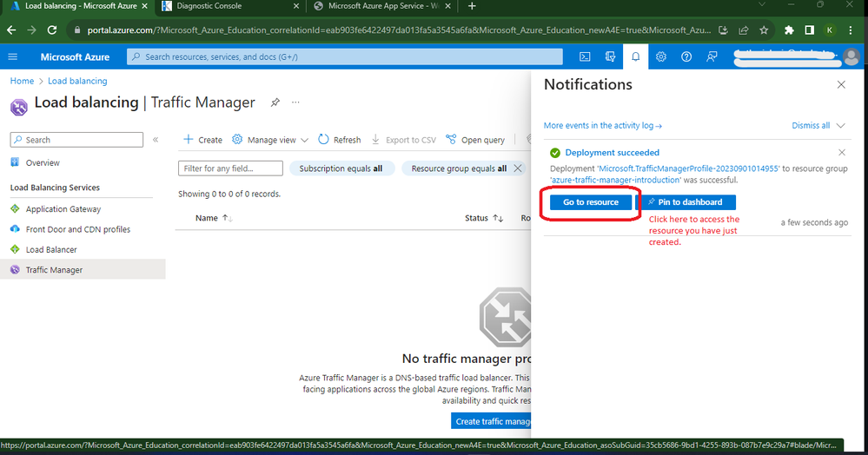Click the Notifications bell icon
The width and height of the screenshot is (868, 455).
tap(635, 57)
